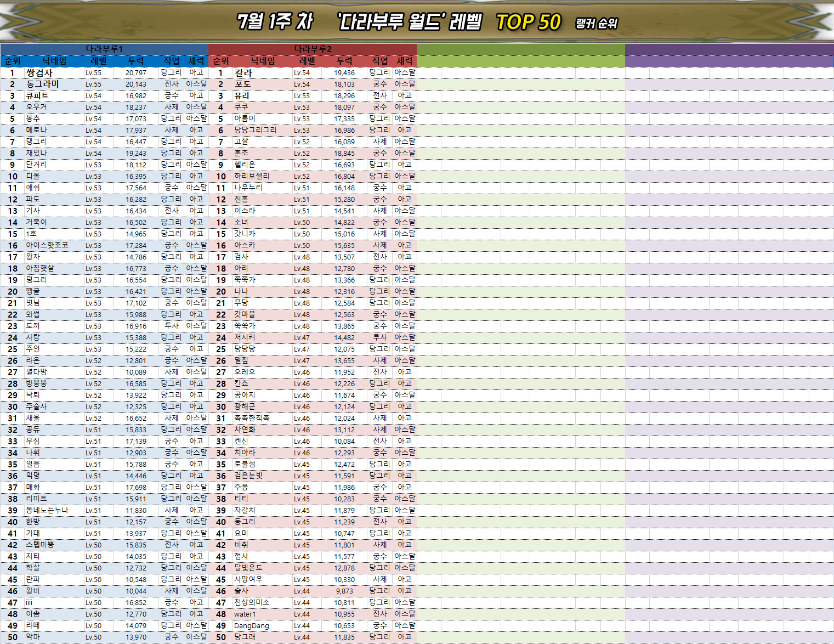Select the nickname cell water1
834x644 pixels.
point(245,614)
